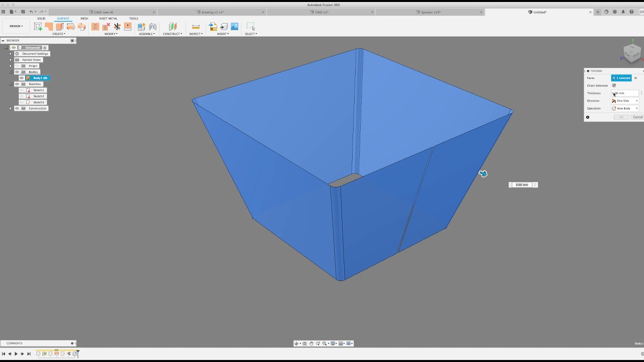
Task: Clear the Faces selection with X
Action: click(635, 78)
